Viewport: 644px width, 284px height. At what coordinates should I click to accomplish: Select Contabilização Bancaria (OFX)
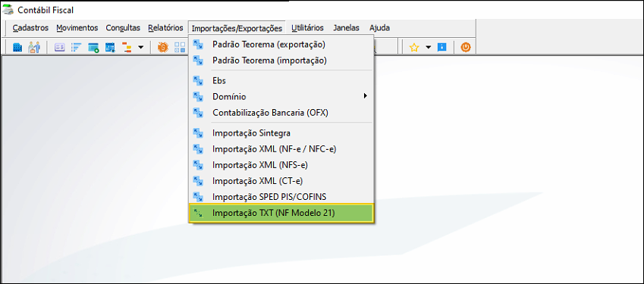(281, 113)
